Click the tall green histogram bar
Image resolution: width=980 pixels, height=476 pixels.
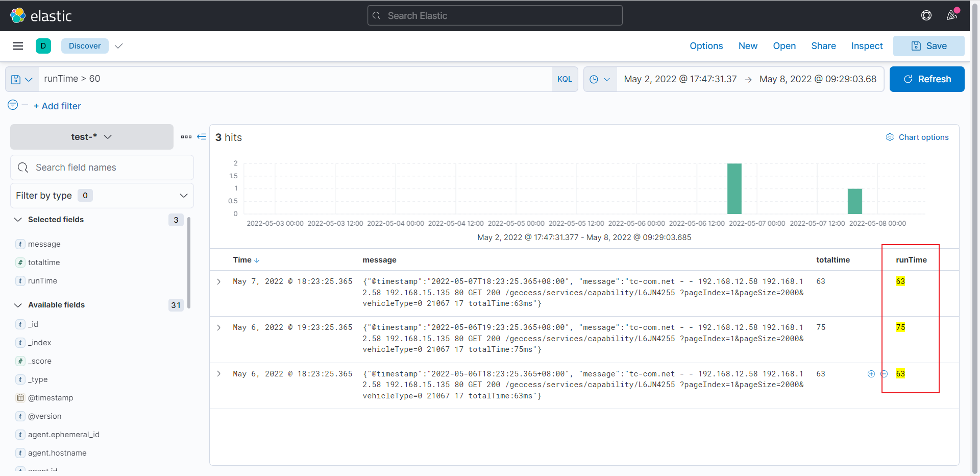pyautogui.click(x=734, y=188)
